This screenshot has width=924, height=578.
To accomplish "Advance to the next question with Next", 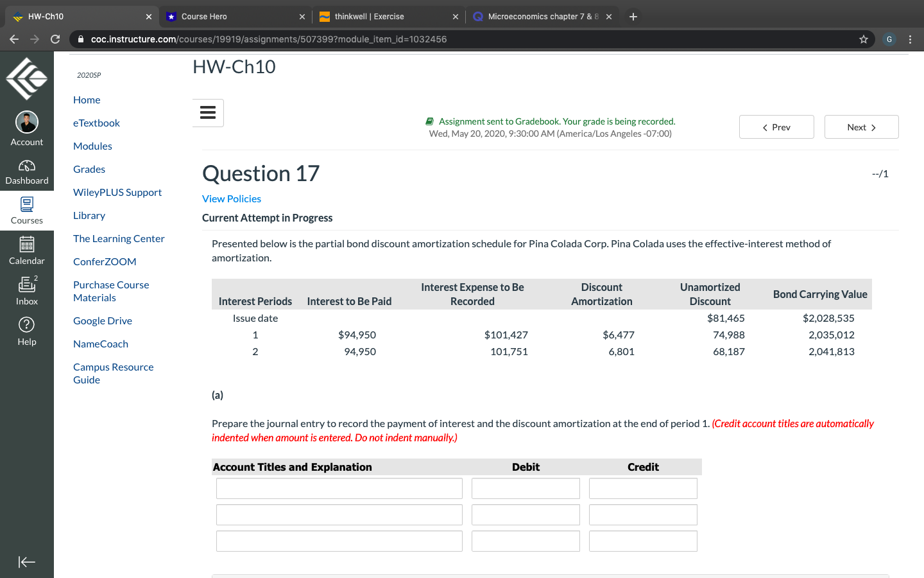I will [x=861, y=127].
